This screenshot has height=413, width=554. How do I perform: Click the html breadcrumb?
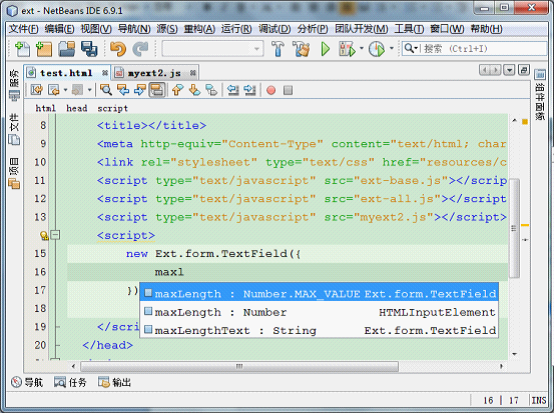tap(46, 108)
